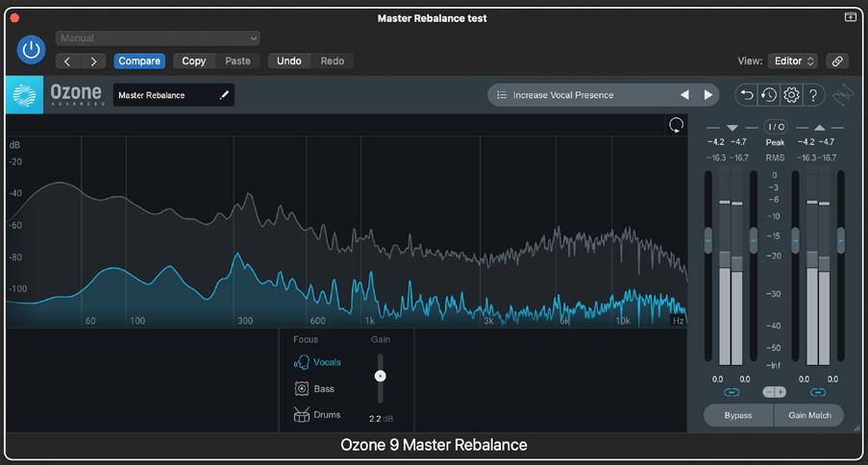This screenshot has height=465, width=868.
Task: Toggle the output channel link icon
Action: 818,393
